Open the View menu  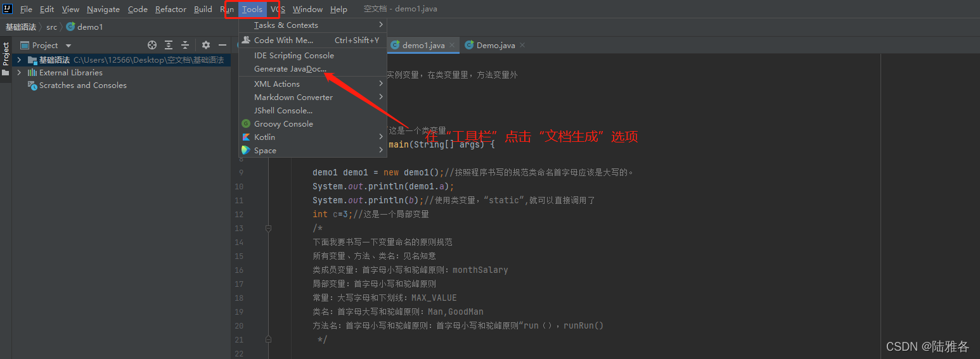(70, 9)
